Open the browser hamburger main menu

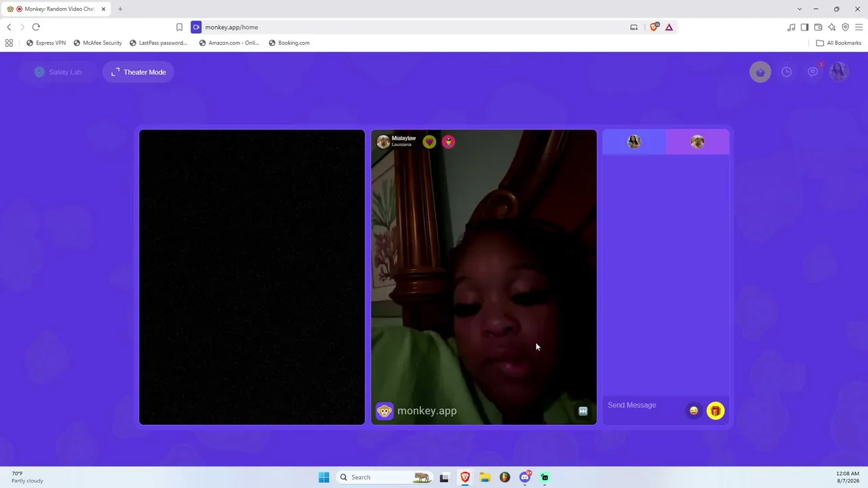859,27
